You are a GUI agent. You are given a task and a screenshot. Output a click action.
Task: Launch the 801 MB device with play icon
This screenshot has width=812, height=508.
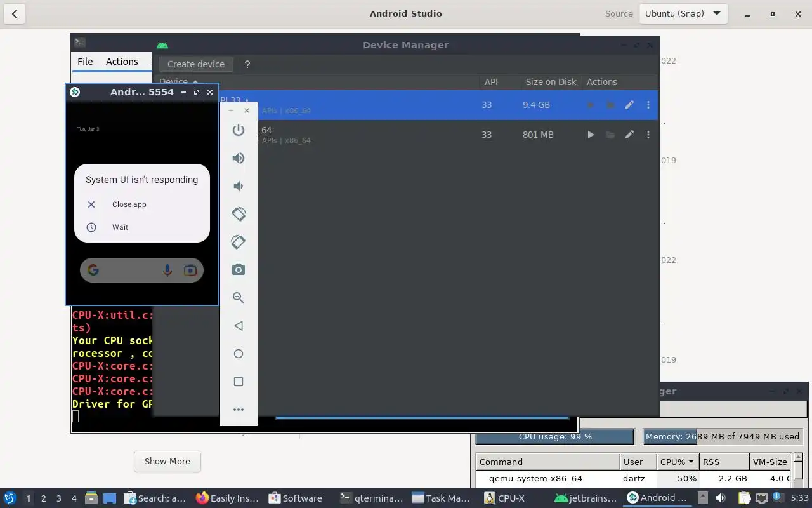(591, 135)
